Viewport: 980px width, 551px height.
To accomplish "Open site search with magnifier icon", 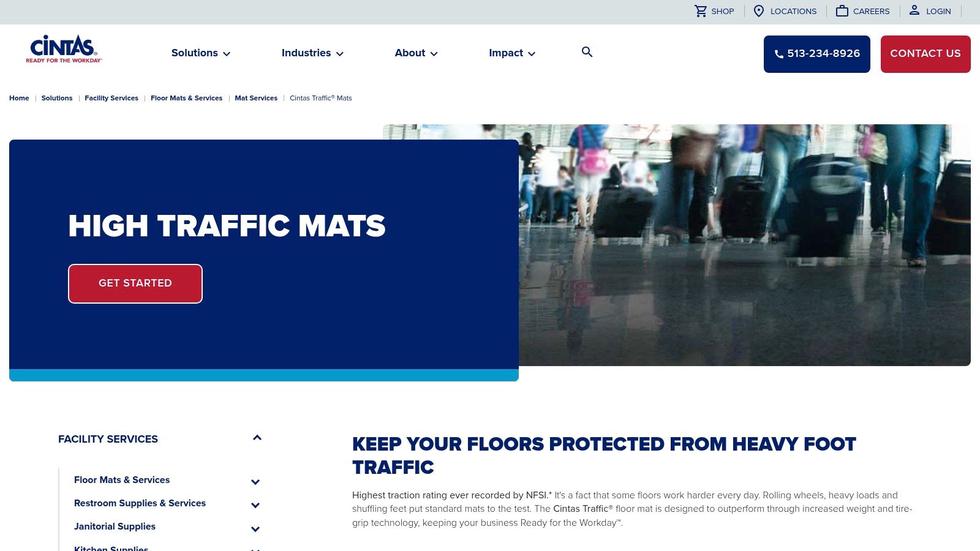I will point(587,52).
